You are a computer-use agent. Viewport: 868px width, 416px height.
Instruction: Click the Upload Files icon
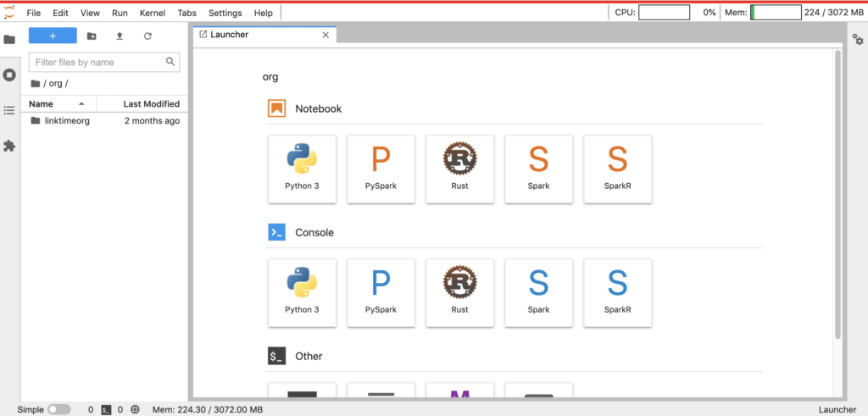click(x=120, y=36)
